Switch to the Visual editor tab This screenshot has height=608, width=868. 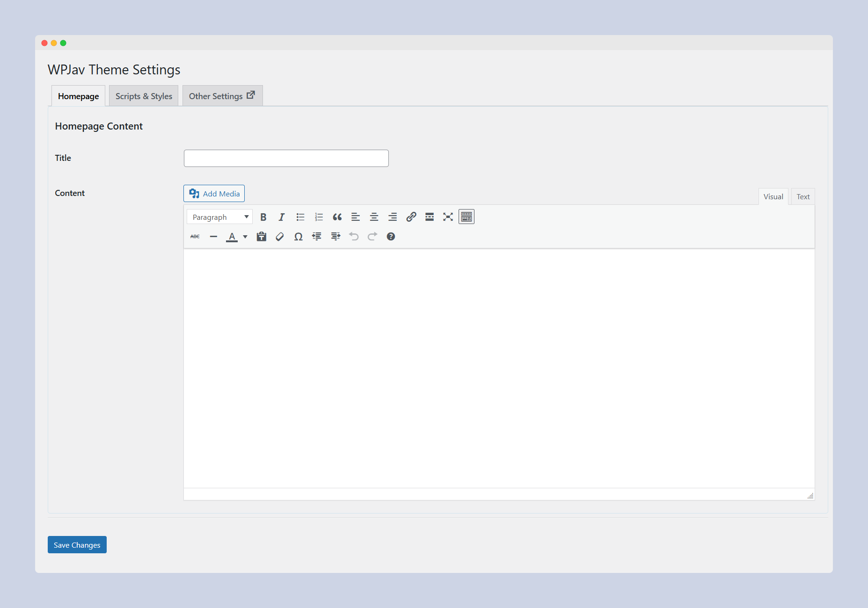pos(773,197)
